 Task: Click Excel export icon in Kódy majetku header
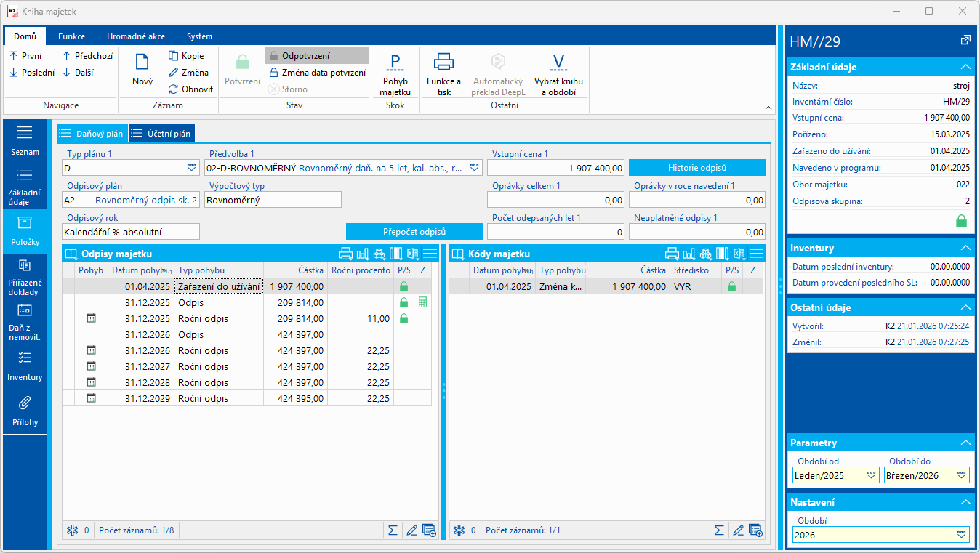click(x=739, y=254)
